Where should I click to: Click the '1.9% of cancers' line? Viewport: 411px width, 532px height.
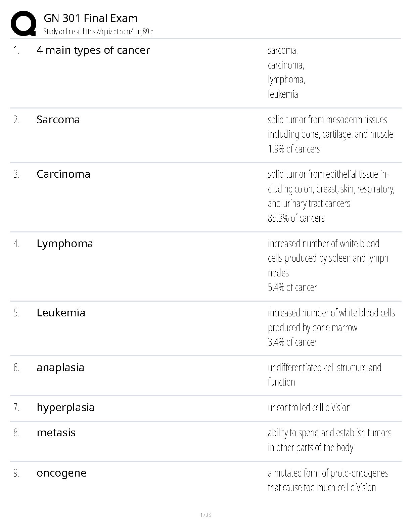pyautogui.click(x=294, y=149)
